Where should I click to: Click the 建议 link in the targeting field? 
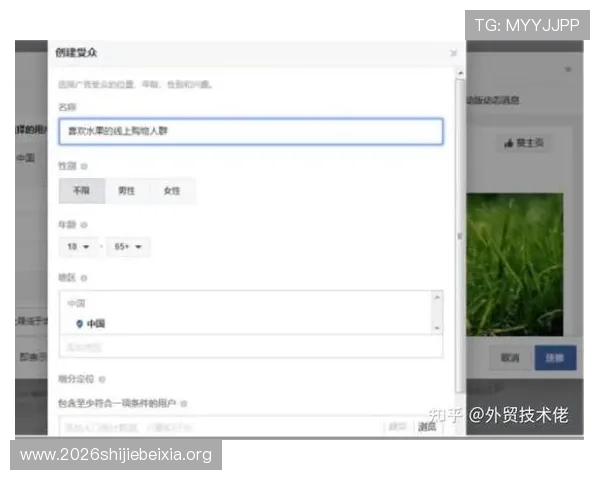pyautogui.click(x=398, y=427)
